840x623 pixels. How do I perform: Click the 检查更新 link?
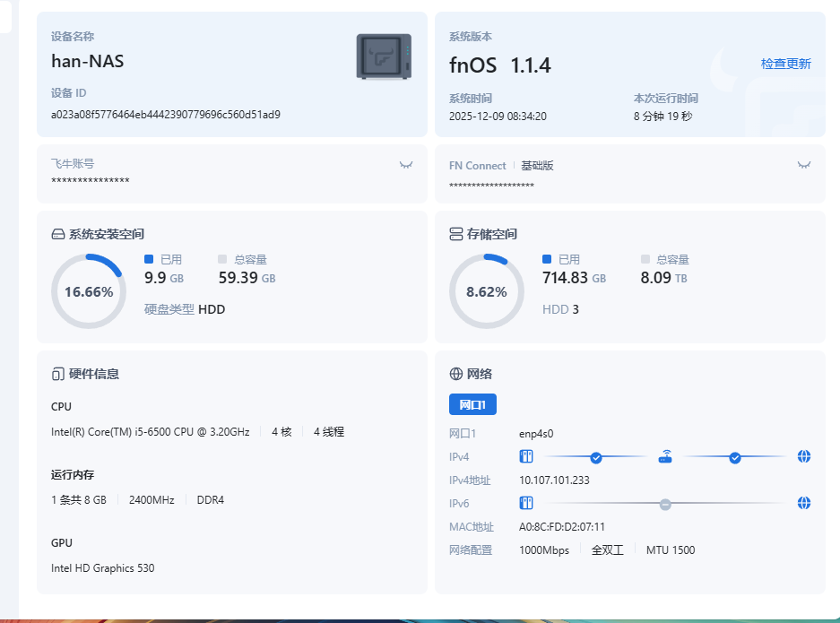pos(785,64)
